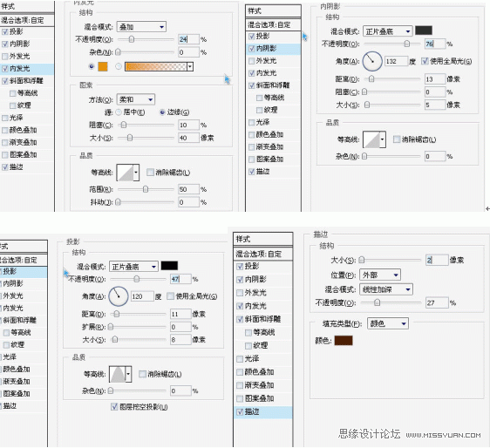Click opacity slider handle at 47 percent
The width and height of the screenshot is (490, 448).
tap(137, 279)
